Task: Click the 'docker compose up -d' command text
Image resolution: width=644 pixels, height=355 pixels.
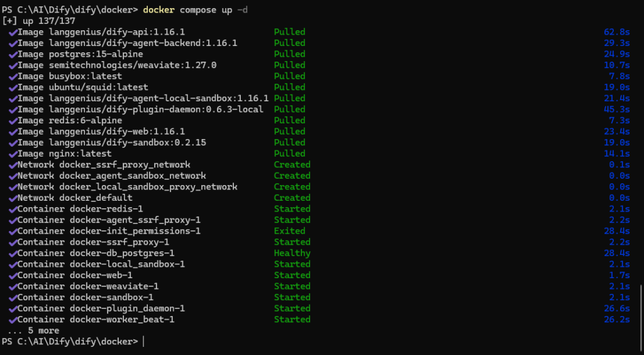Action: coord(195,10)
